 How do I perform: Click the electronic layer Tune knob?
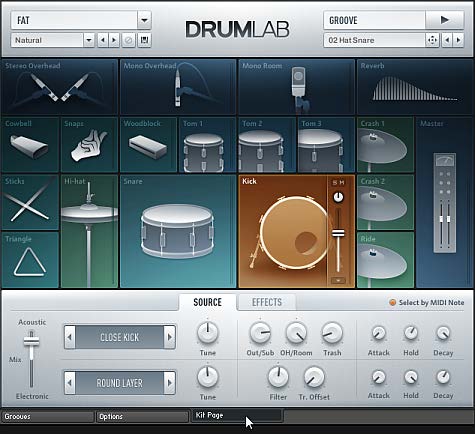pos(208,377)
